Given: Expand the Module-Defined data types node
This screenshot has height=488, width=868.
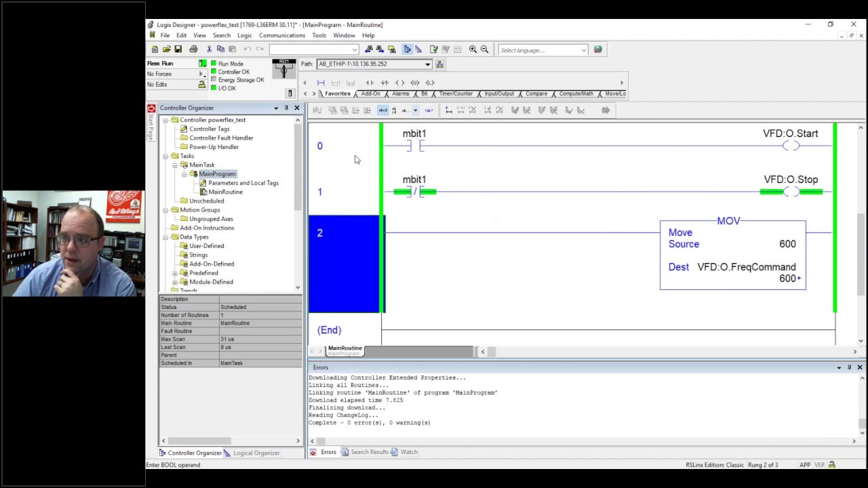Looking at the screenshot, I should tap(175, 282).
